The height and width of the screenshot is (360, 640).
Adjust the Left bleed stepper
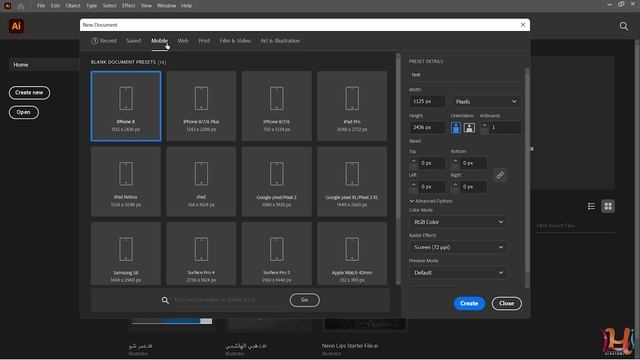pyautogui.click(x=413, y=187)
